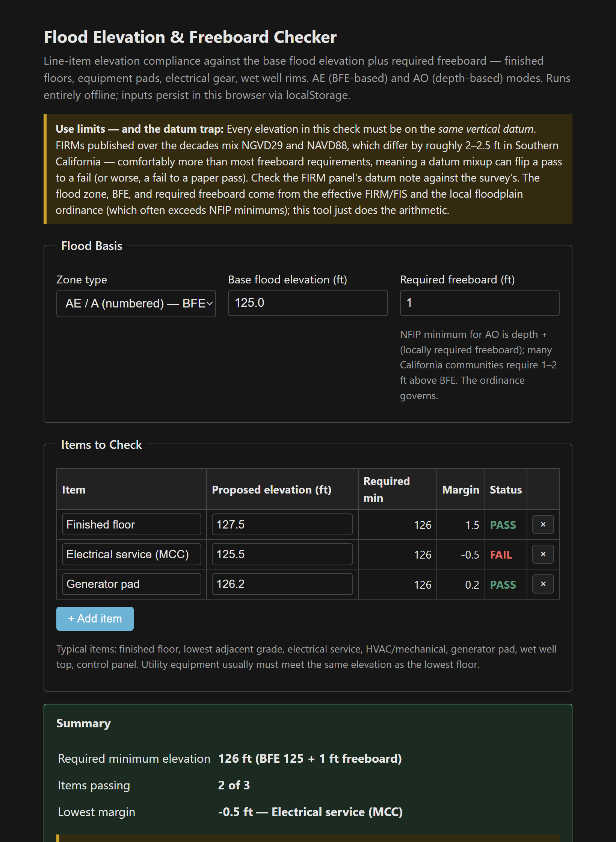Click the Status column header

tap(506, 489)
